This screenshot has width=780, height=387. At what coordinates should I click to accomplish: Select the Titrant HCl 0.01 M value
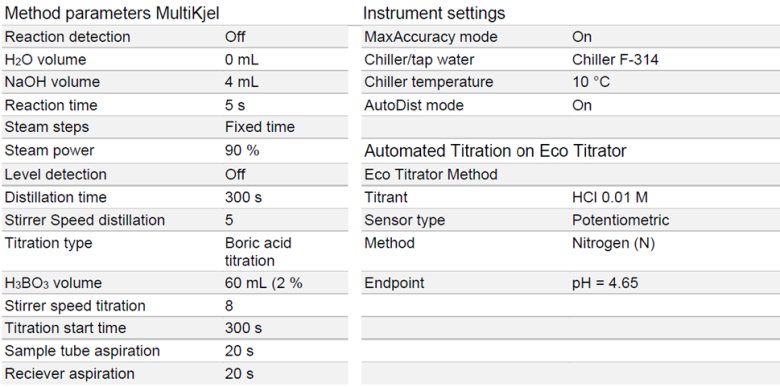pyautogui.click(x=610, y=197)
